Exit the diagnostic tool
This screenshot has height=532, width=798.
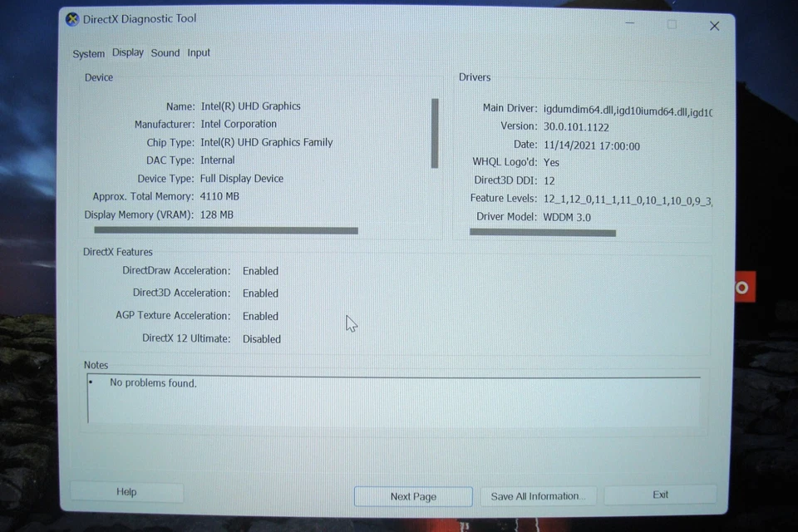coord(660,495)
